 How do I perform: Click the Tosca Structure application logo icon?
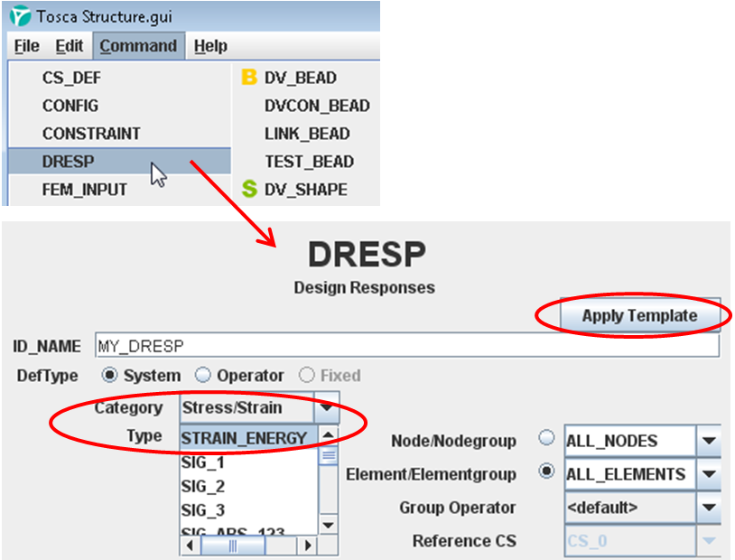(x=20, y=16)
